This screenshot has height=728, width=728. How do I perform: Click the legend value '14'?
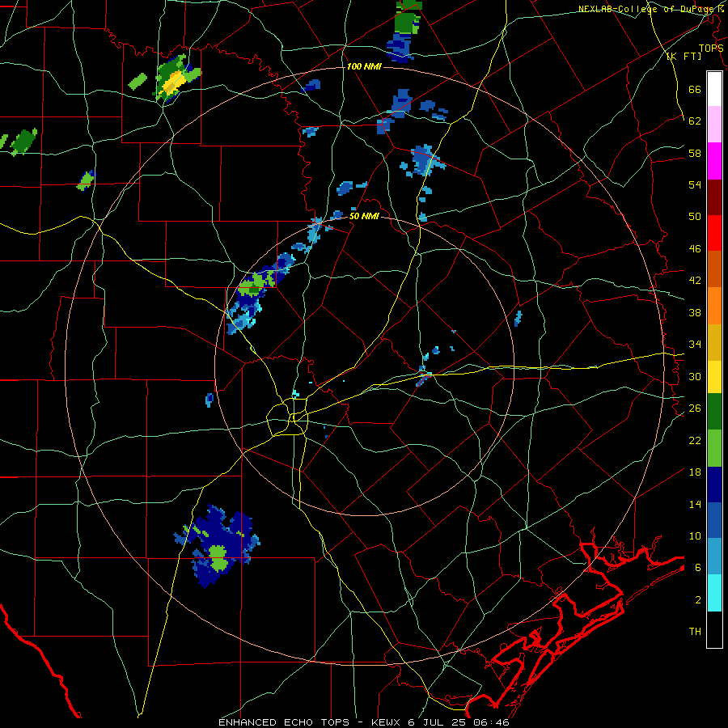click(x=695, y=504)
